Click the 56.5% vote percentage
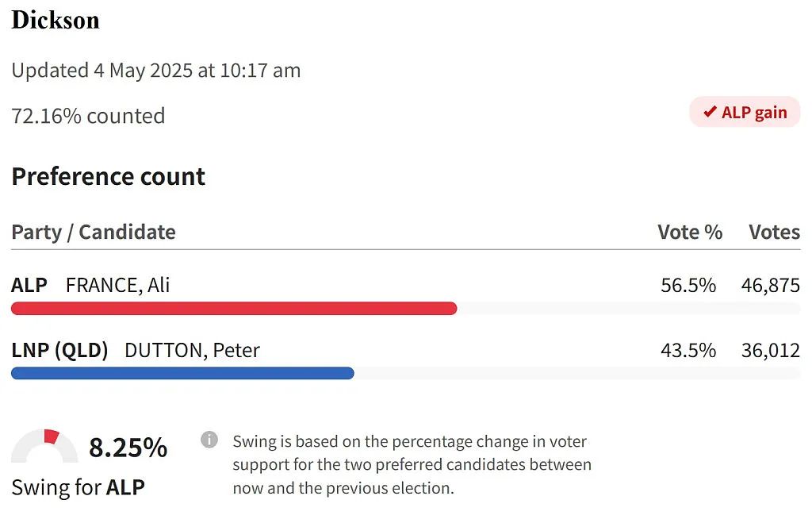 (688, 285)
